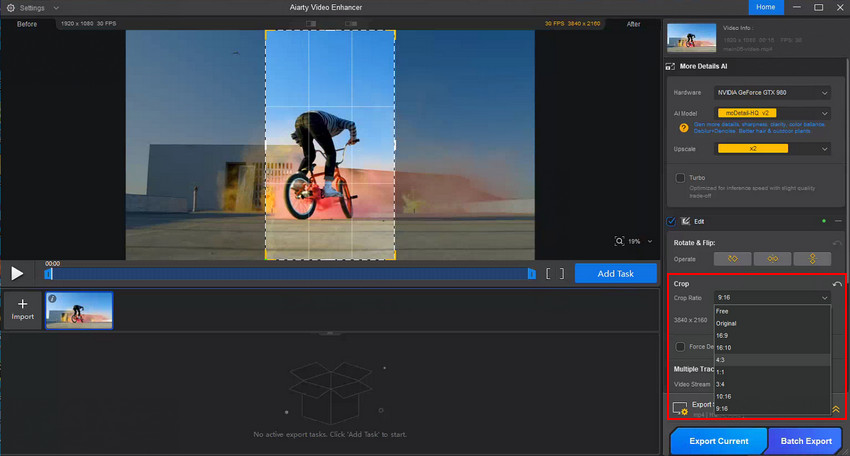
Task: Select the BMX video thumbnail in the file list
Action: [x=79, y=311]
